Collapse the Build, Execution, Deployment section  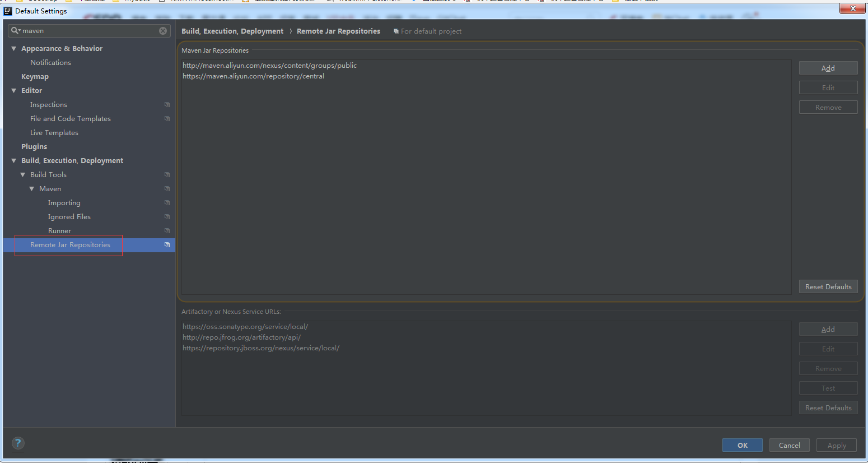coord(14,161)
